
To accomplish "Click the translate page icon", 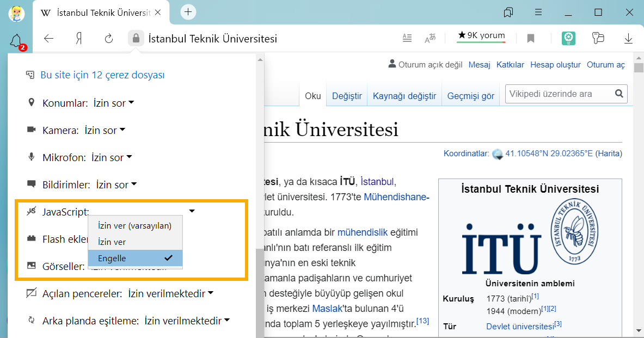I will (x=430, y=39).
